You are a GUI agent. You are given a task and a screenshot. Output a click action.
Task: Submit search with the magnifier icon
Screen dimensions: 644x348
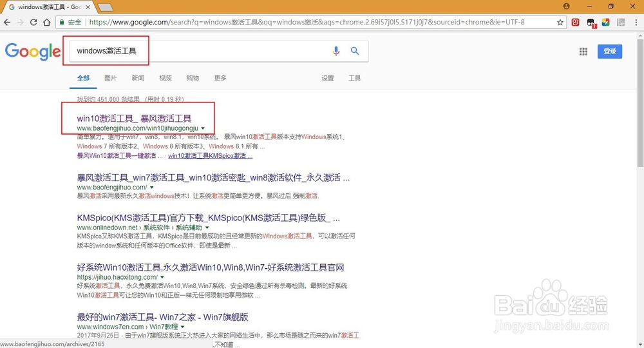coord(355,50)
